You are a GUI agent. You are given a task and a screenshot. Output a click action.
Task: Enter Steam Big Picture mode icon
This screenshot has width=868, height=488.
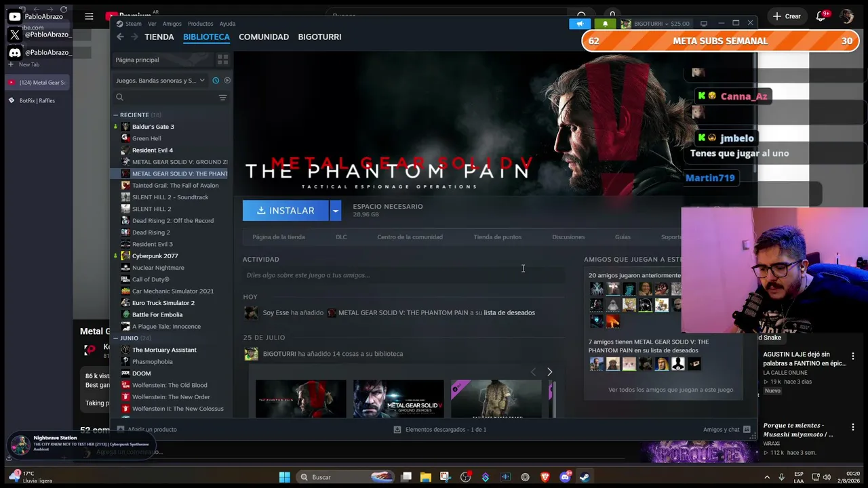(x=703, y=24)
